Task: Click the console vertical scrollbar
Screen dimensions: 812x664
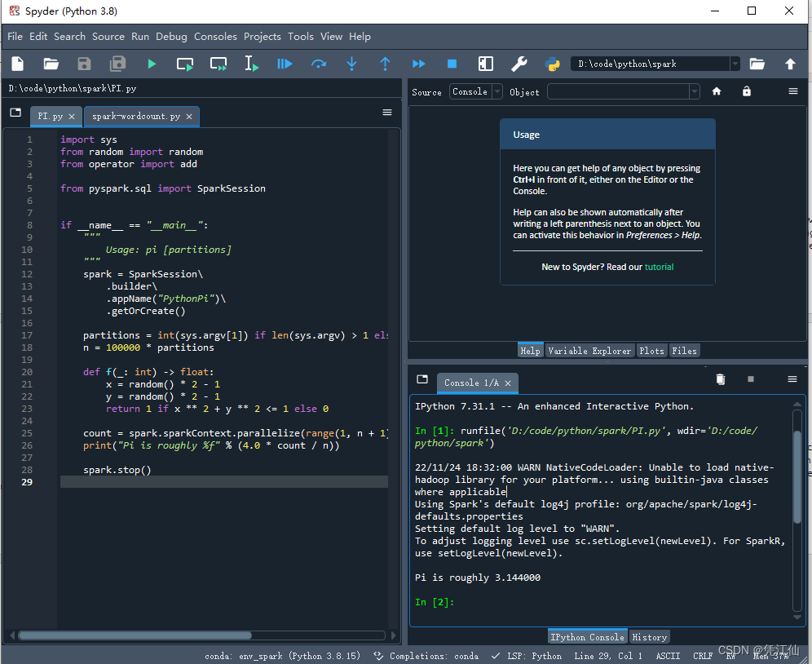Action: (797, 476)
